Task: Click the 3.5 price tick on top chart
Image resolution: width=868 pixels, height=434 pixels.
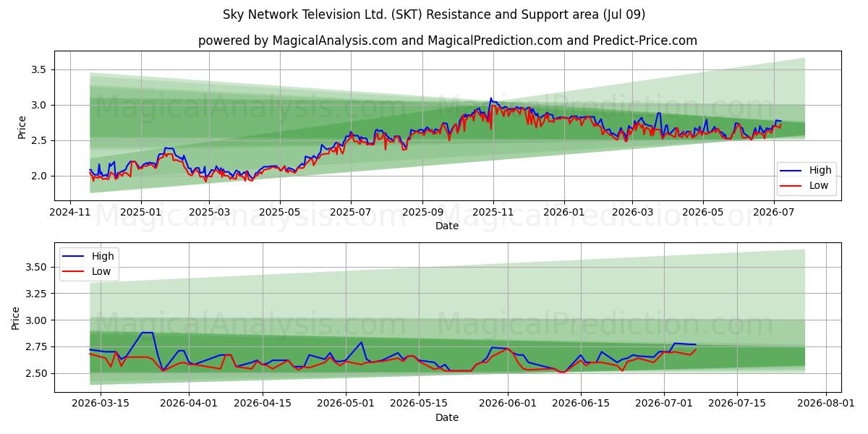Action: tap(38, 69)
